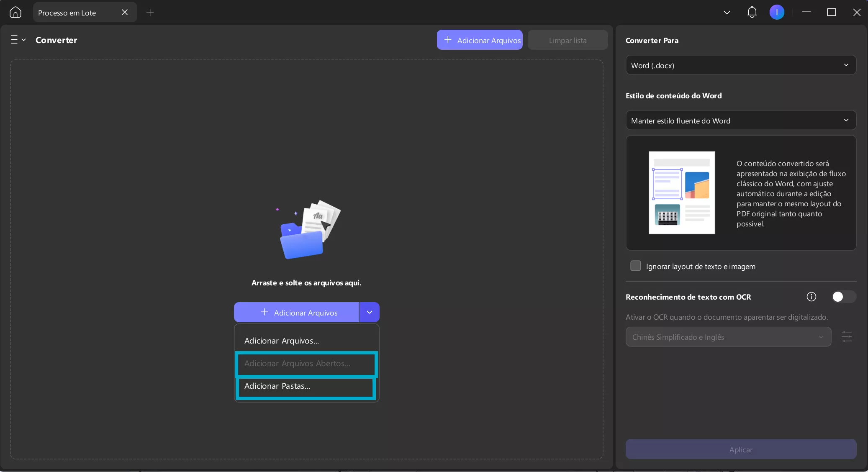Viewport: 868px width, 472px height.
Task: Select the Processo em Lote tab
Action: click(x=67, y=13)
